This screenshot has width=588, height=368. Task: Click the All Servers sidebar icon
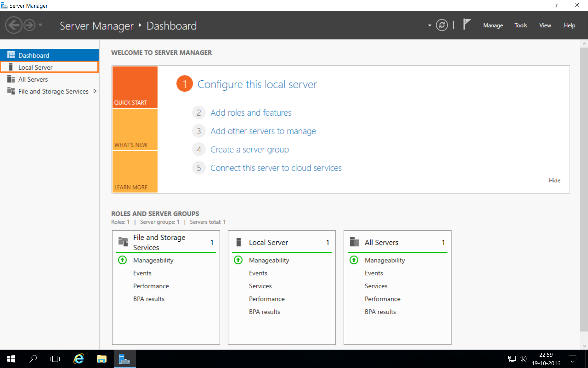coord(11,79)
